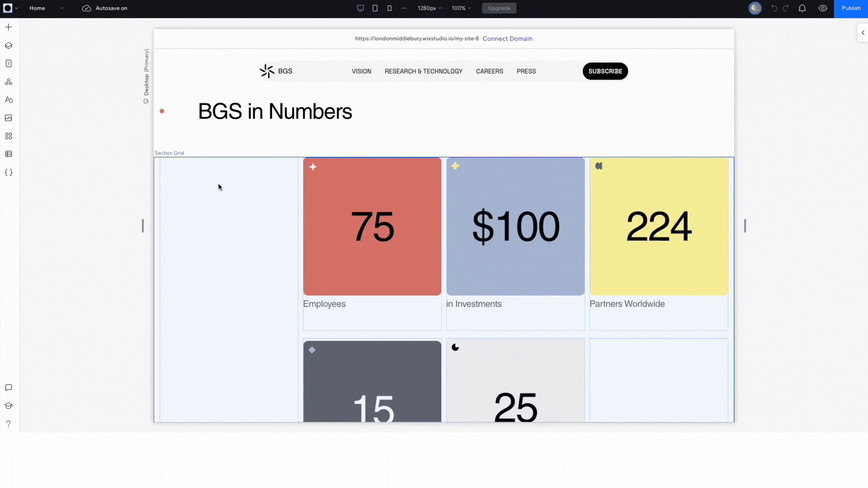
Task: Click the icon on the 224 card
Action: tap(599, 166)
